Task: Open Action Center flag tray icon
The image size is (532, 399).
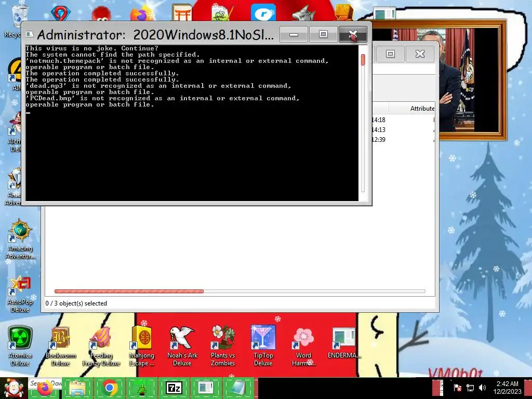Action: (457, 388)
